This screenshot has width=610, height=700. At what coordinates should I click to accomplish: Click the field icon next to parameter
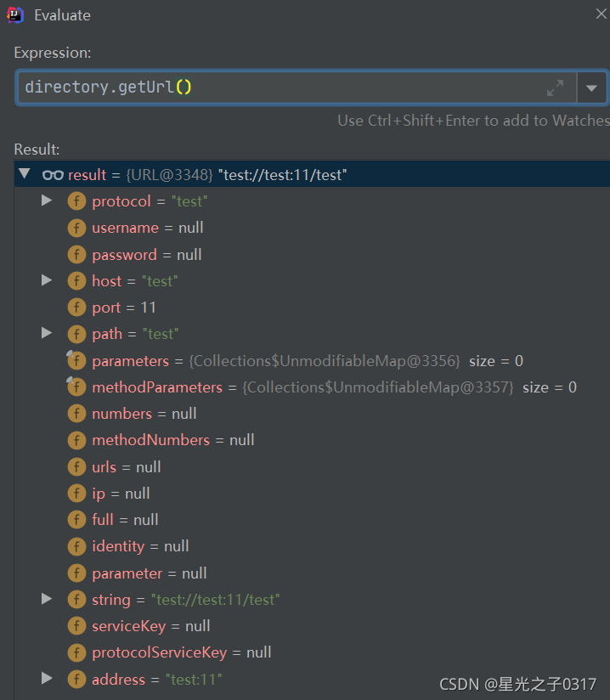tap(76, 573)
